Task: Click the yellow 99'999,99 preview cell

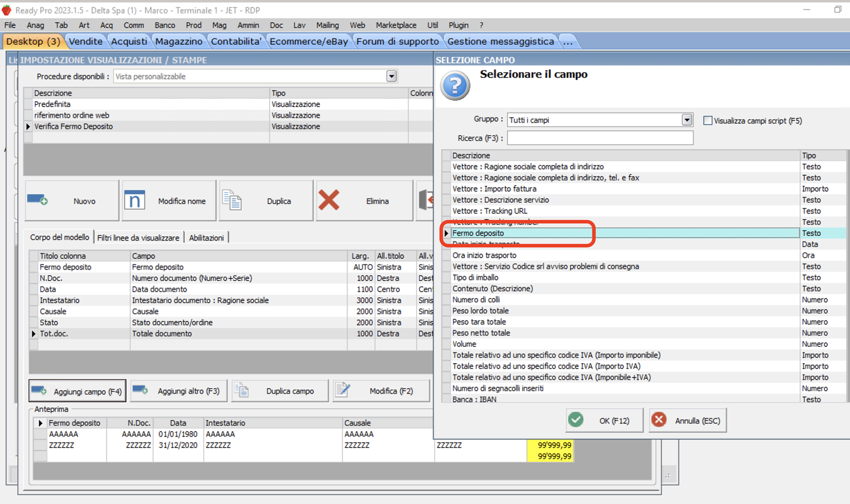Action: tap(550, 445)
